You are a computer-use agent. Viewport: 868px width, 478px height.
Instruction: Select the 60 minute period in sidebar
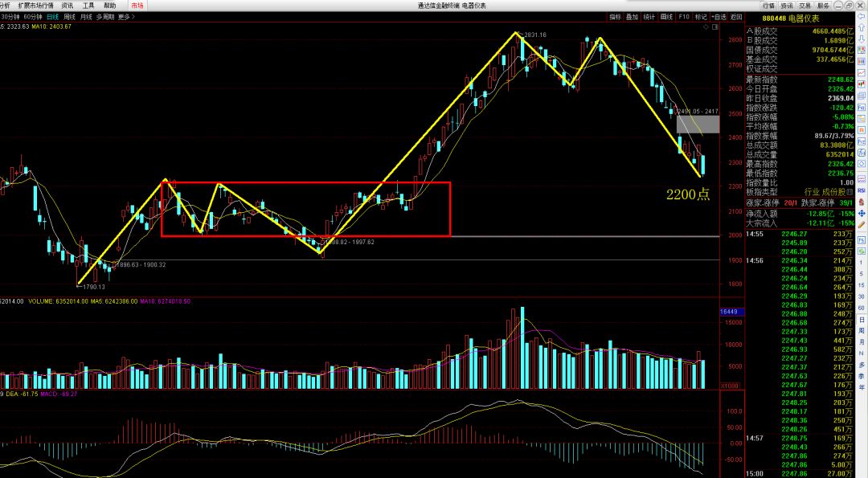click(x=862, y=308)
